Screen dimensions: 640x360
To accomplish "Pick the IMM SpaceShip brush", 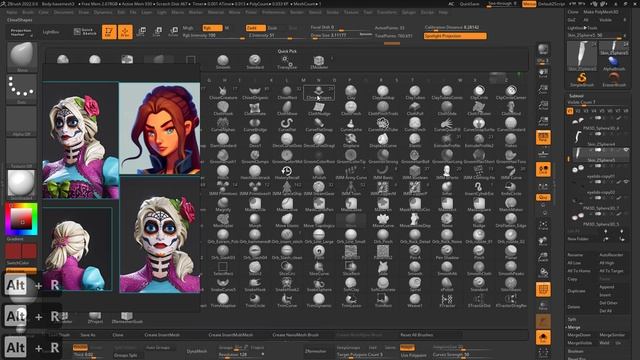I will (287, 189).
